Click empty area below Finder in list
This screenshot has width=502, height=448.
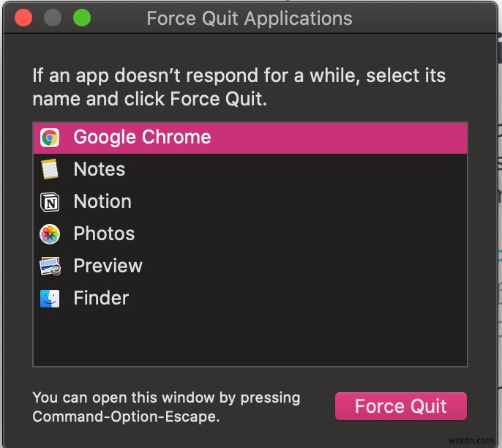(249, 338)
